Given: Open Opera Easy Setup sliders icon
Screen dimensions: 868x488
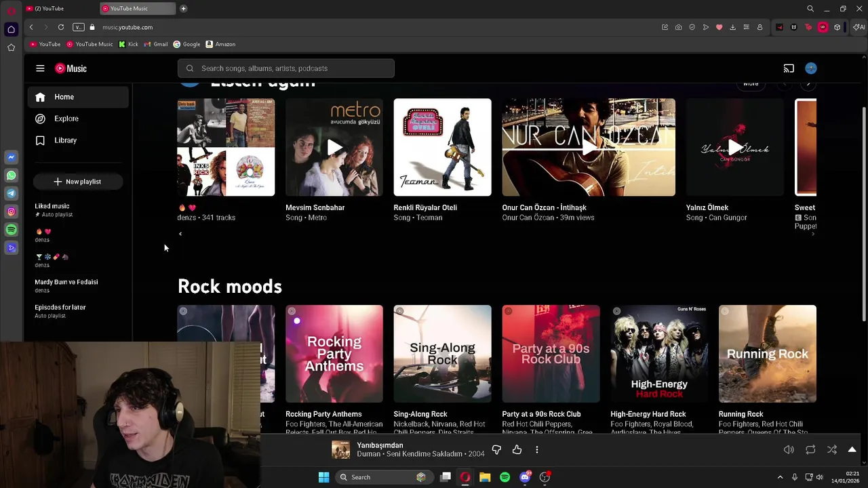Looking at the screenshot, I should [746, 27].
